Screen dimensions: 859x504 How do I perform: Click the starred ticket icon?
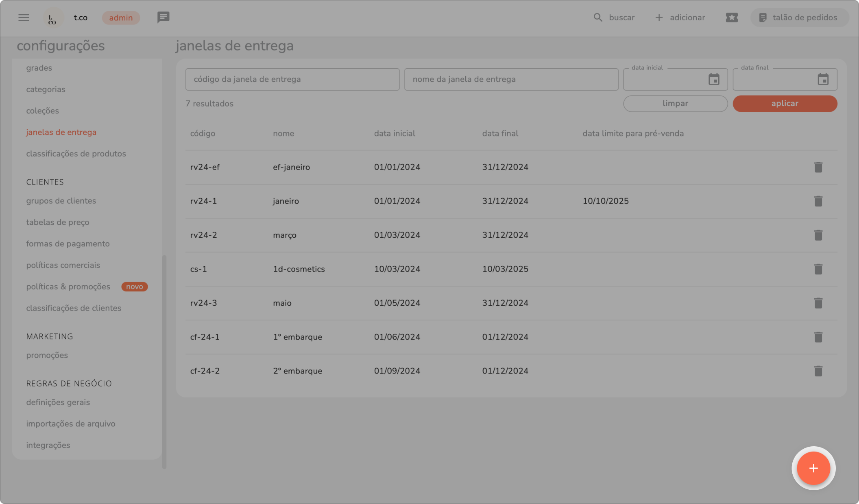click(732, 17)
